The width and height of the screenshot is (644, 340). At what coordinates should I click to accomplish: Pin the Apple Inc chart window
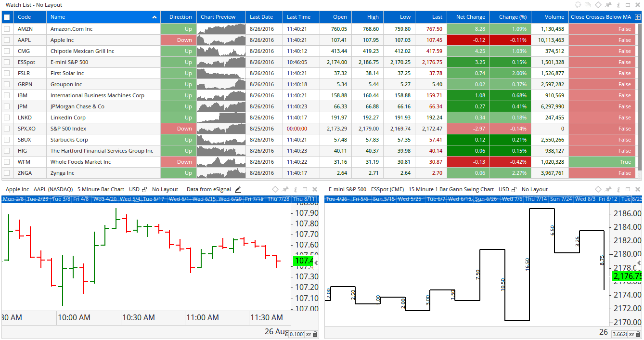tap(285, 189)
